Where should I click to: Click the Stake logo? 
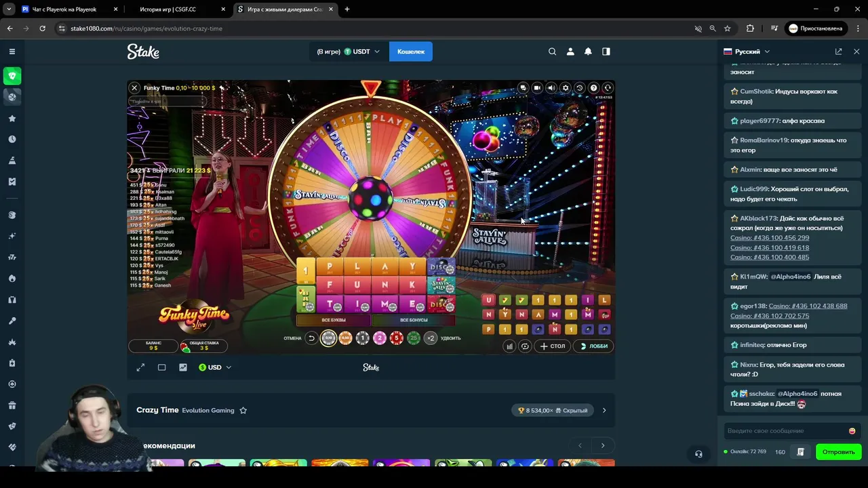(143, 52)
